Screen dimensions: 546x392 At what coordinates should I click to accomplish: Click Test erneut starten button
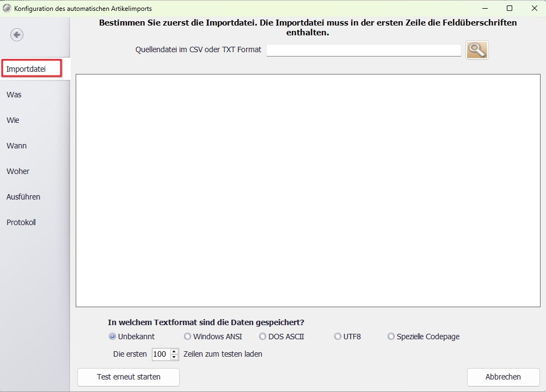pos(128,377)
